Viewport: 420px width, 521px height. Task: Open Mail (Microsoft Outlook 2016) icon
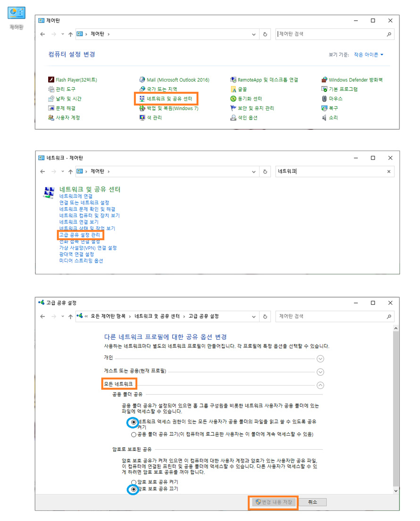pos(142,80)
